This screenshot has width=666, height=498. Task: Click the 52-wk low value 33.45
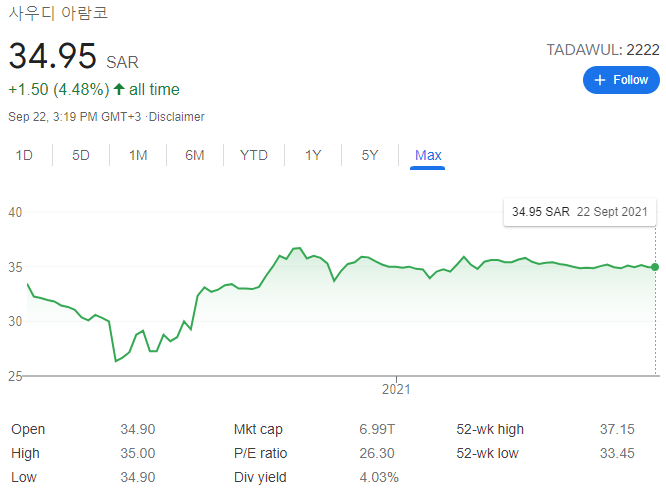point(617,453)
